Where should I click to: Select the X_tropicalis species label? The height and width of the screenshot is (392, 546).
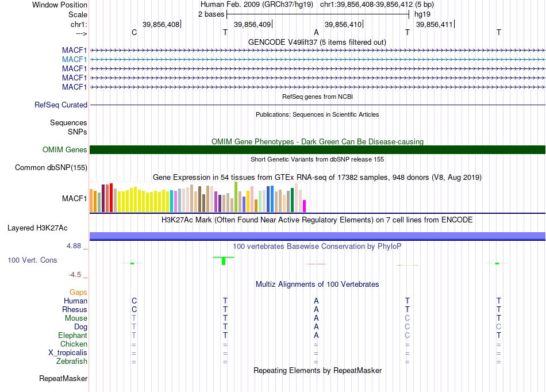68,353
